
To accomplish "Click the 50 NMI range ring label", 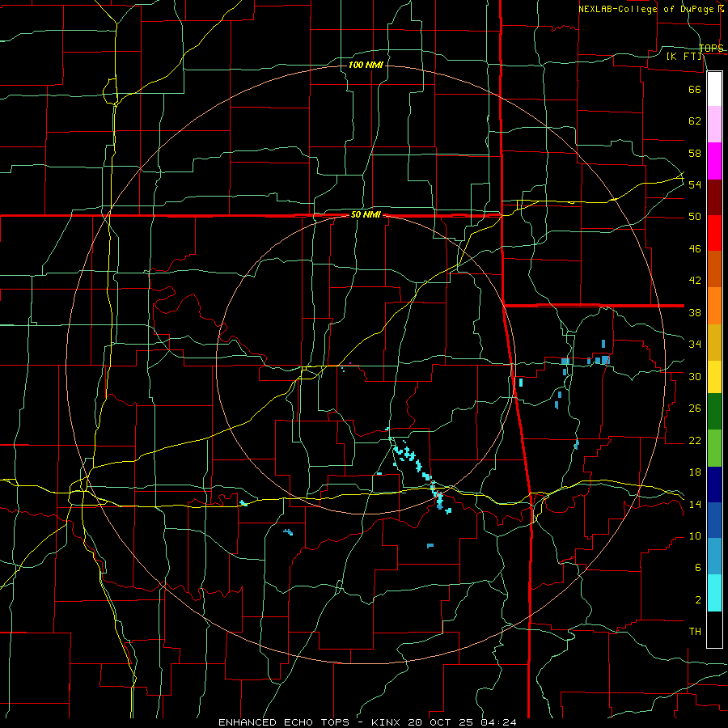I will coord(366,214).
